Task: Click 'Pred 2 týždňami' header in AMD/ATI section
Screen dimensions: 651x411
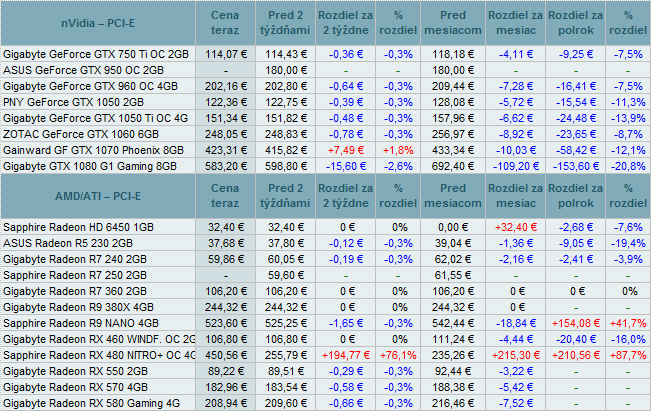Action: 285,196
